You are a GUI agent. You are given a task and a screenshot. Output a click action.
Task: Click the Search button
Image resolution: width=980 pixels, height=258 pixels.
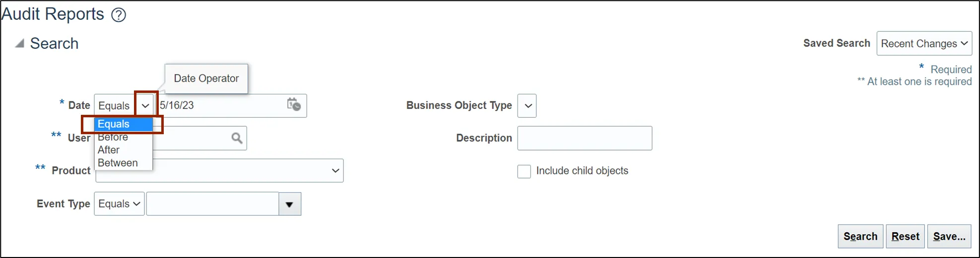860,237
